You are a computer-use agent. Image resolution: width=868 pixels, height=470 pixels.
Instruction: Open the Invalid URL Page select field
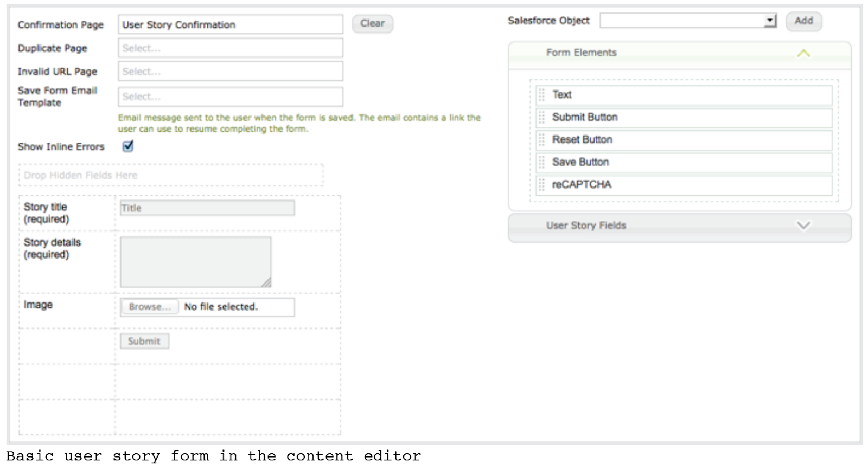click(x=230, y=72)
